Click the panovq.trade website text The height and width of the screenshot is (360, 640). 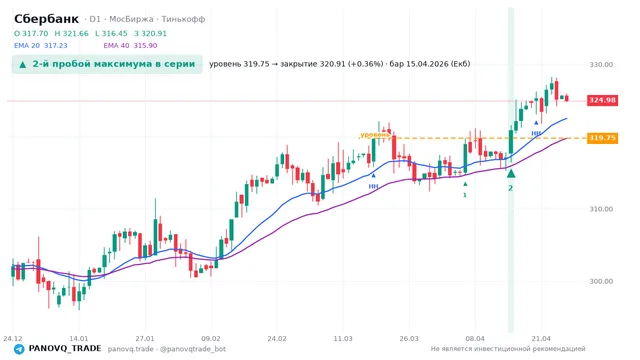[x=131, y=349]
